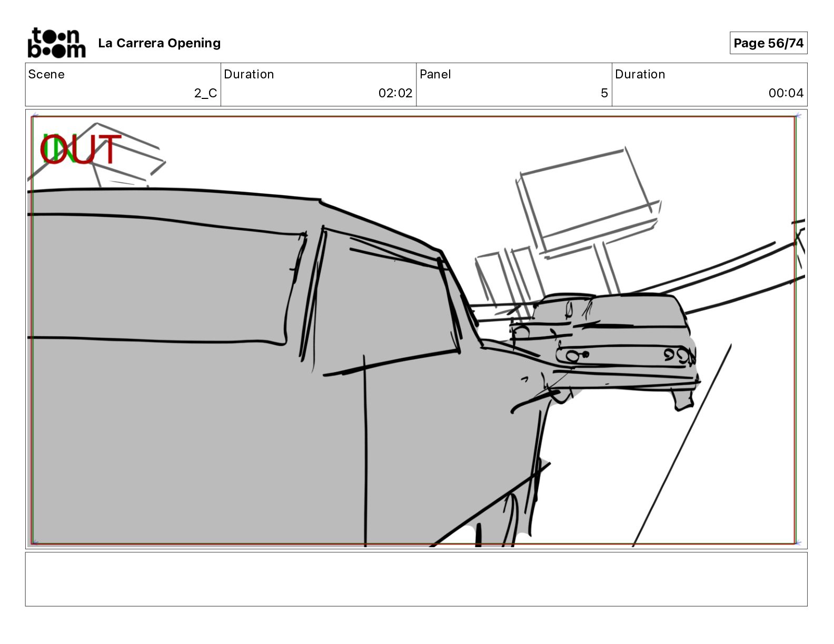Click the panel duration value '00:04'

[786, 93]
